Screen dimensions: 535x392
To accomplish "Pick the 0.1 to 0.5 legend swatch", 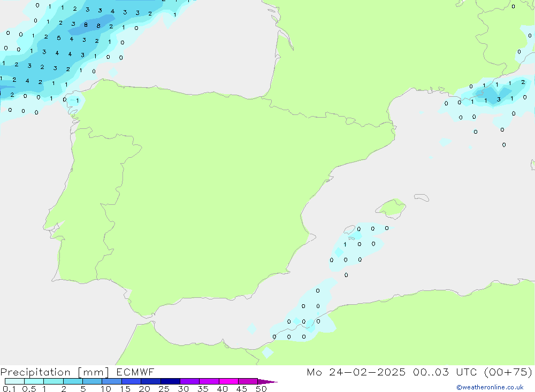I will tap(14, 381).
